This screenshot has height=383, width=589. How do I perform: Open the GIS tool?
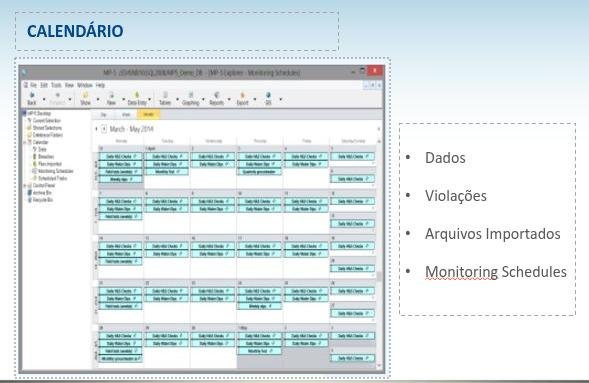pyautogui.click(x=268, y=99)
